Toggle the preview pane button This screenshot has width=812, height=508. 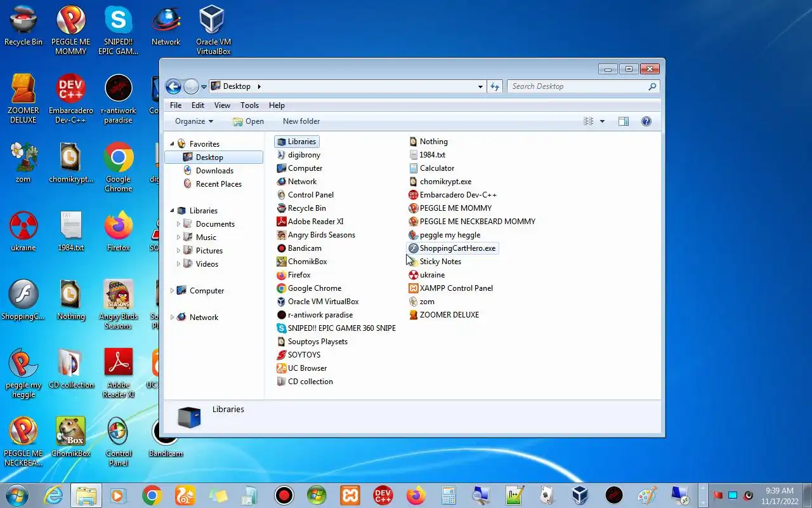[624, 121]
